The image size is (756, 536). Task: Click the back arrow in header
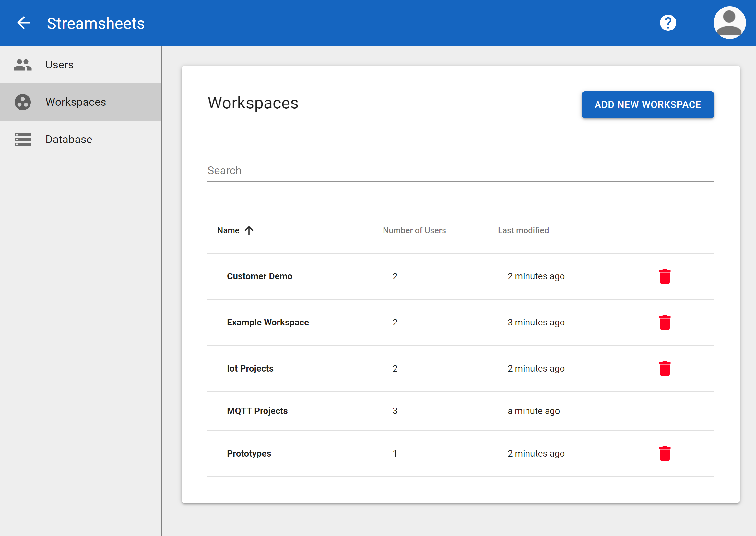[x=24, y=23]
